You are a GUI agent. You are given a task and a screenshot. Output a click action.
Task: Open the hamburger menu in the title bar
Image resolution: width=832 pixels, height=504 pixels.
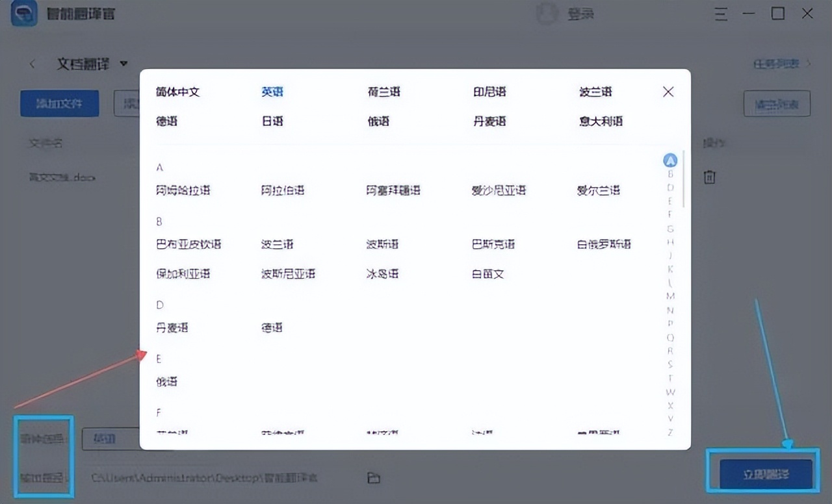click(721, 14)
